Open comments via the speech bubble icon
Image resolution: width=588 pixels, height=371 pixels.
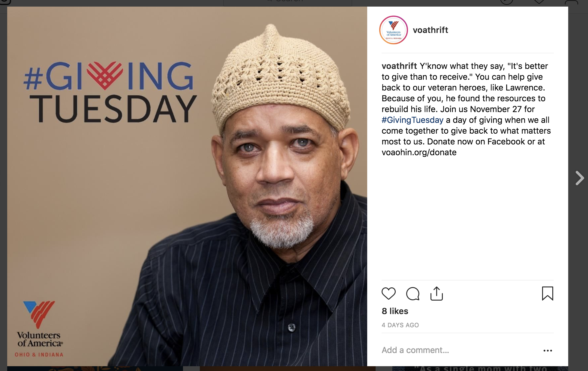pyautogui.click(x=413, y=294)
